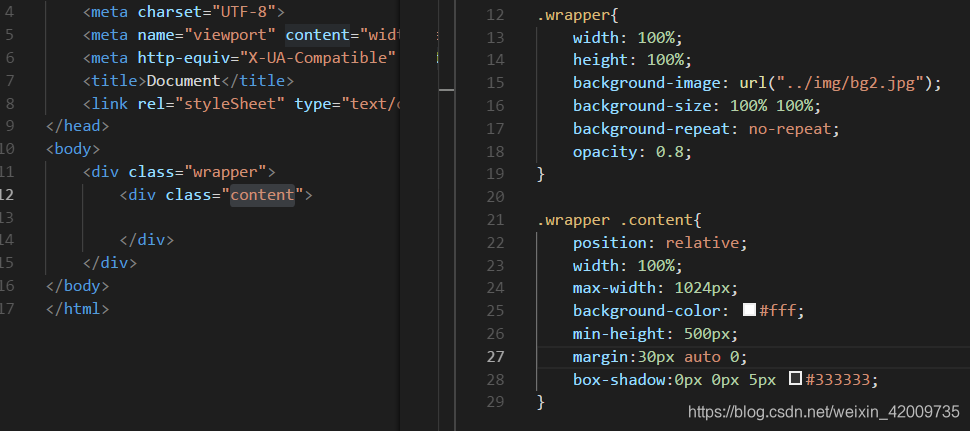Click the "X-UA-Compatible" http-equiv value
970x431 pixels.
pos(317,58)
